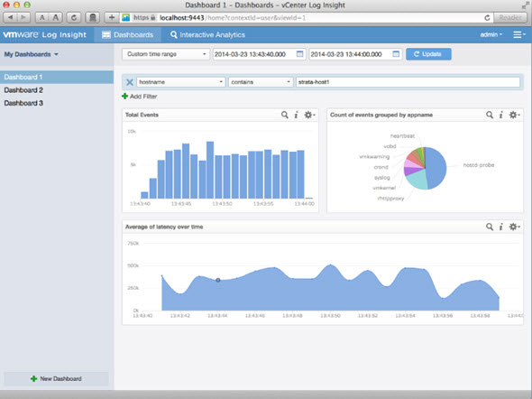The width and height of the screenshot is (532, 399).
Task: Open calendar for end time
Action: [x=396, y=54]
